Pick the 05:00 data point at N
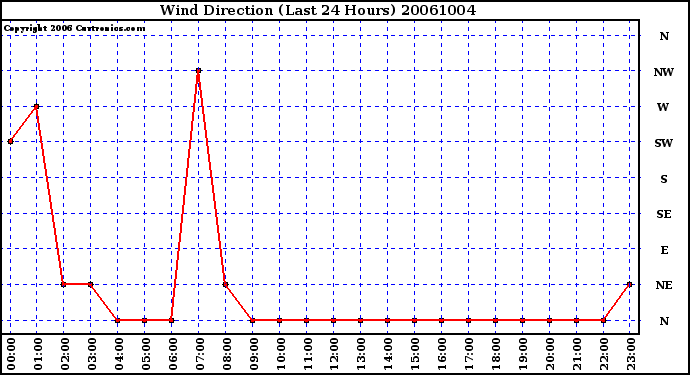The image size is (690, 375). [x=145, y=320]
